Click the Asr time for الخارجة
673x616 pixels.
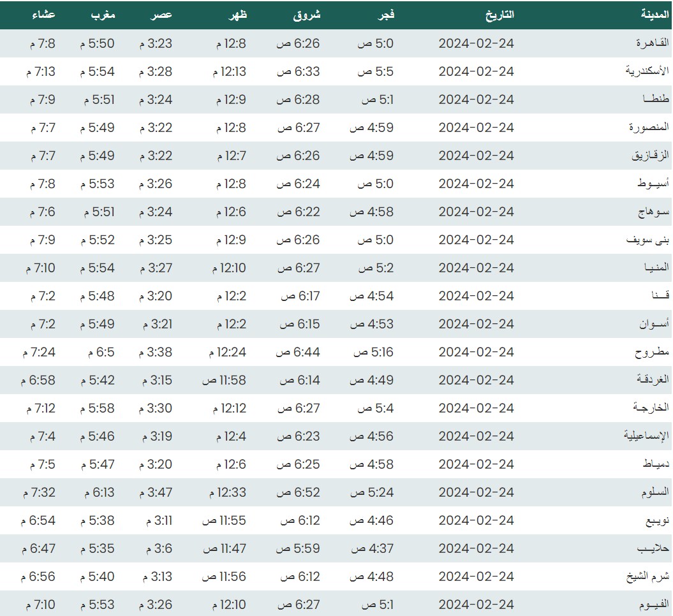click(155, 408)
